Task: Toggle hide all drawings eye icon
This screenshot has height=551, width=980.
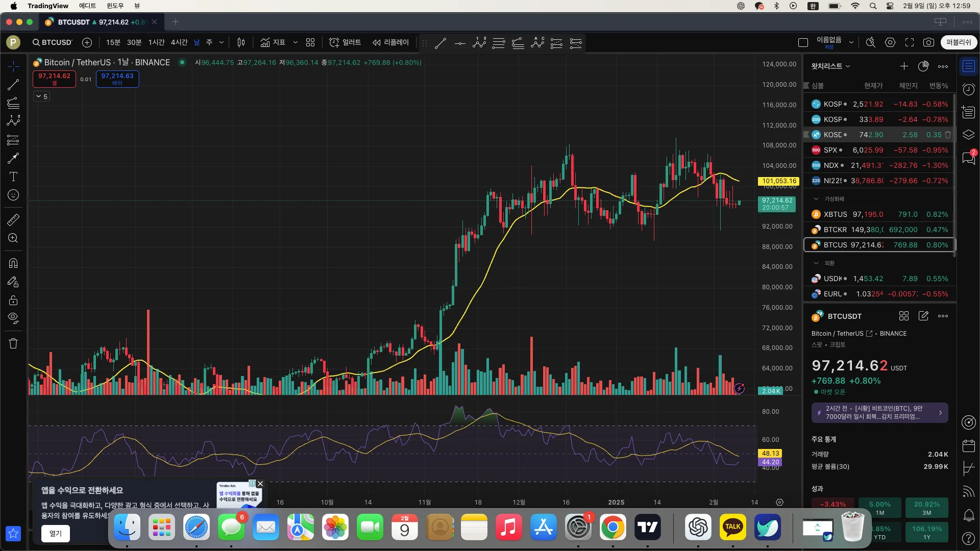Action: click(x=13, y=318)
